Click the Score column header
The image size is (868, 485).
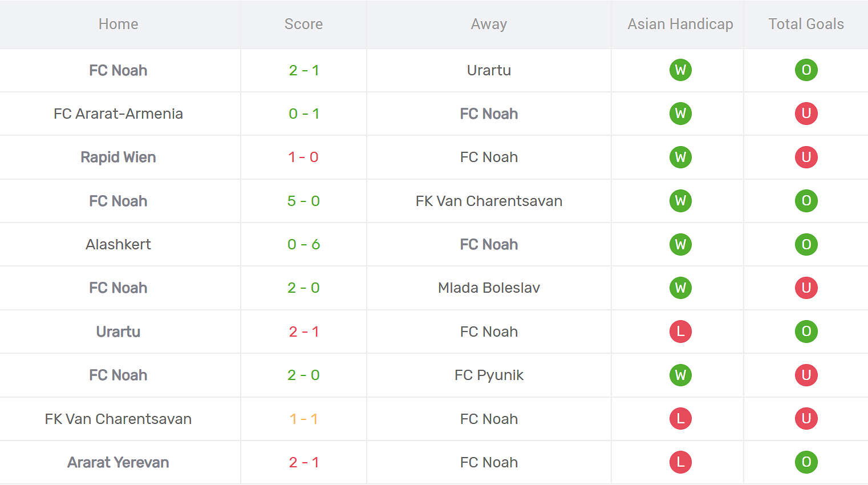pyautogui.click(x=303, y=24)
